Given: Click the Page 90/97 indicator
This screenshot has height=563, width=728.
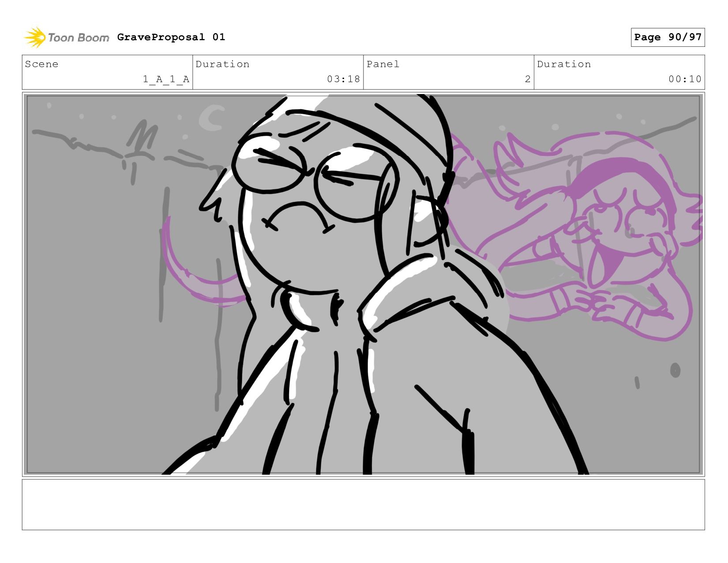Looking at the screenshot, I should coord(668,37).
